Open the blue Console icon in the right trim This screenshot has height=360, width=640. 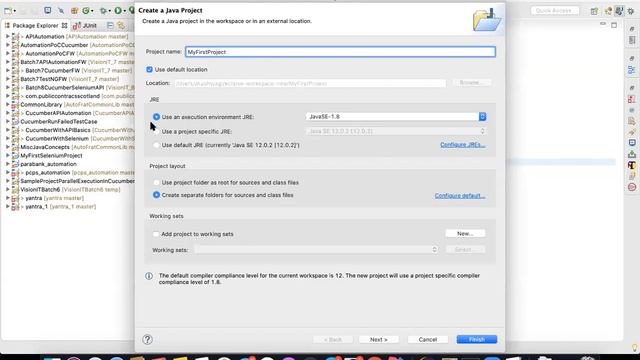[632, 142]
